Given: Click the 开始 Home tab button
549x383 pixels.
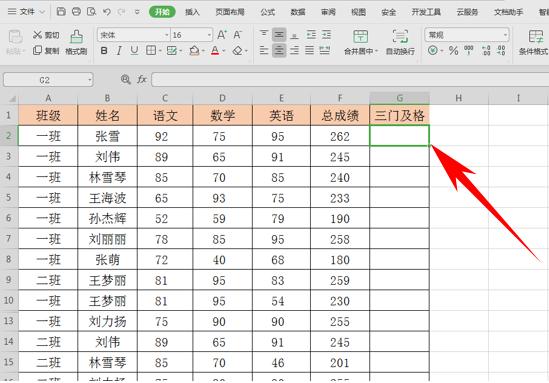Looking at the screenshot, I should [162, 12].
